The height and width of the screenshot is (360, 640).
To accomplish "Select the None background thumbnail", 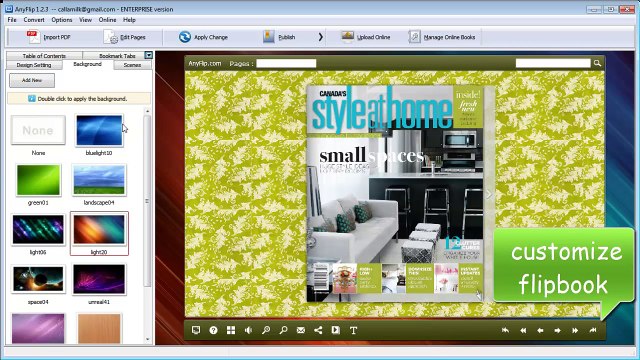I will coord(38,130).
